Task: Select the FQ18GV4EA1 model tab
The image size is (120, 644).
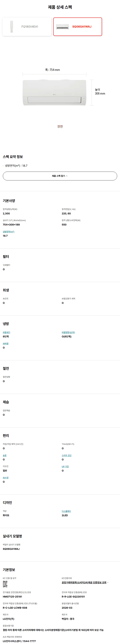Action: pos(30,27)
